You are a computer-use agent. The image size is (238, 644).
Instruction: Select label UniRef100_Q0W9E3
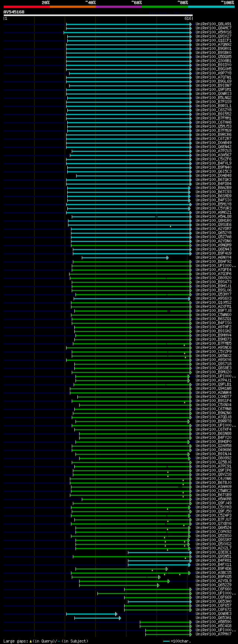pyautogui.click(x=213, y=613)
